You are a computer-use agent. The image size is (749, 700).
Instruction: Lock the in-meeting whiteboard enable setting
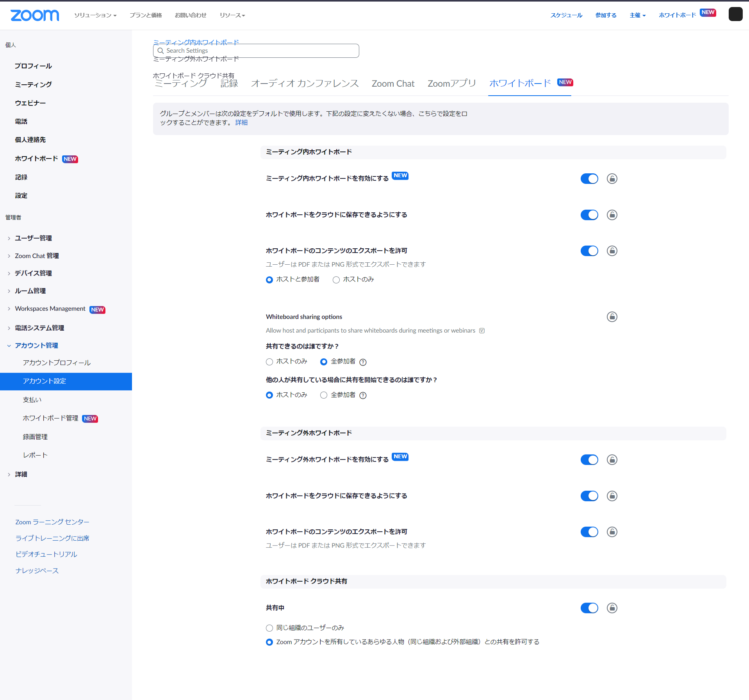pyautogui.click(x=612, y=179)
